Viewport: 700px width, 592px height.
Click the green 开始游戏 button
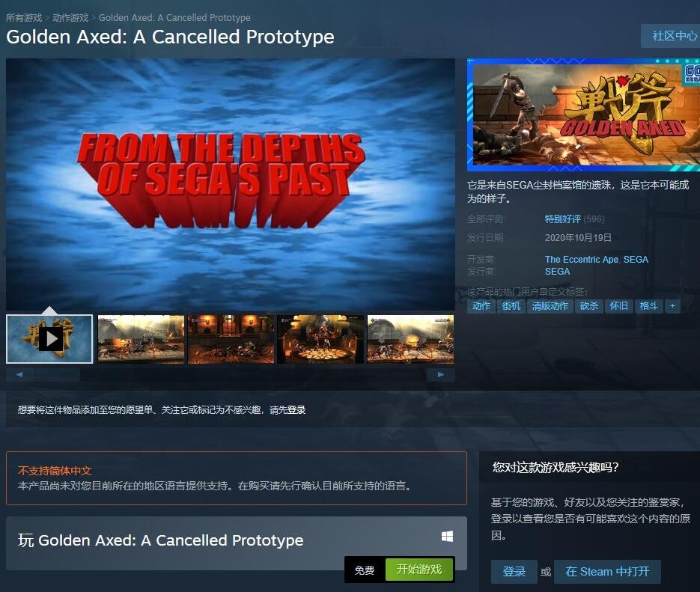(419, 570)
